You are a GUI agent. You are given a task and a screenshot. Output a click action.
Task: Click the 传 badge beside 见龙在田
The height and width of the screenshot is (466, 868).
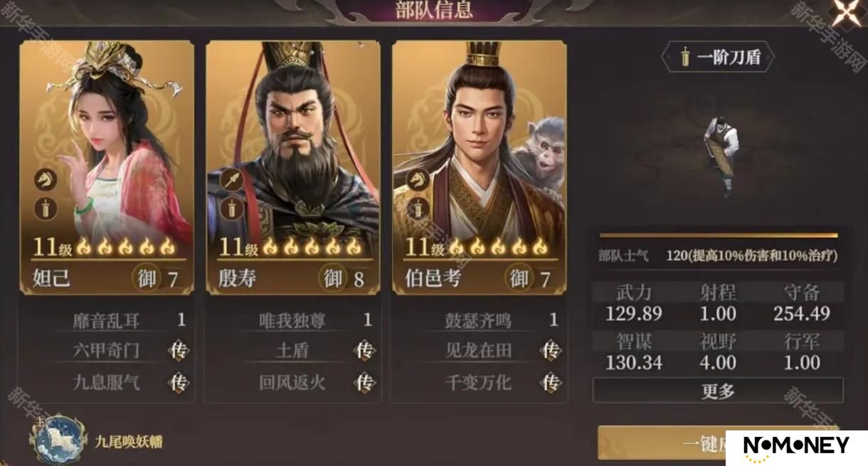coord(551,351)
